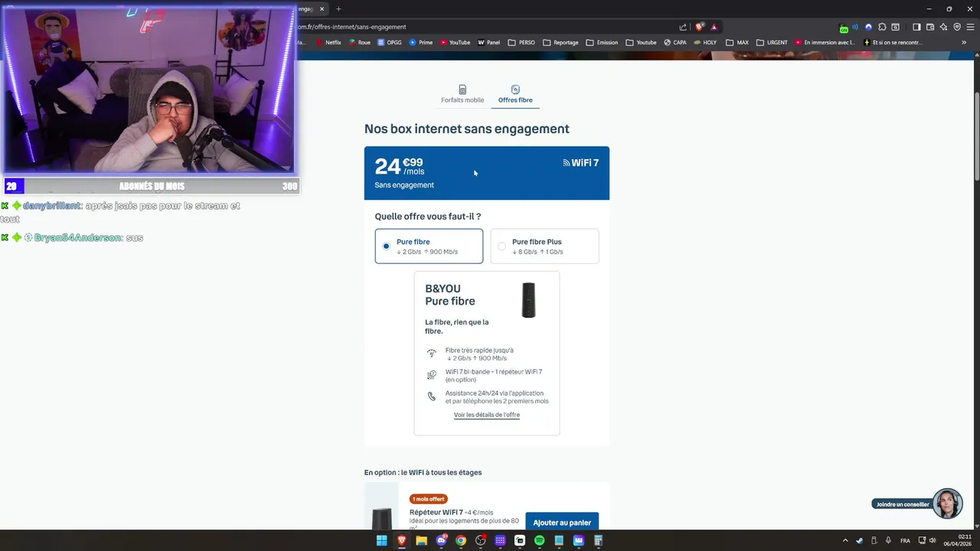Screen dimensions: 980x551
Task: Close the current browser tab
Action: (322, 9)
